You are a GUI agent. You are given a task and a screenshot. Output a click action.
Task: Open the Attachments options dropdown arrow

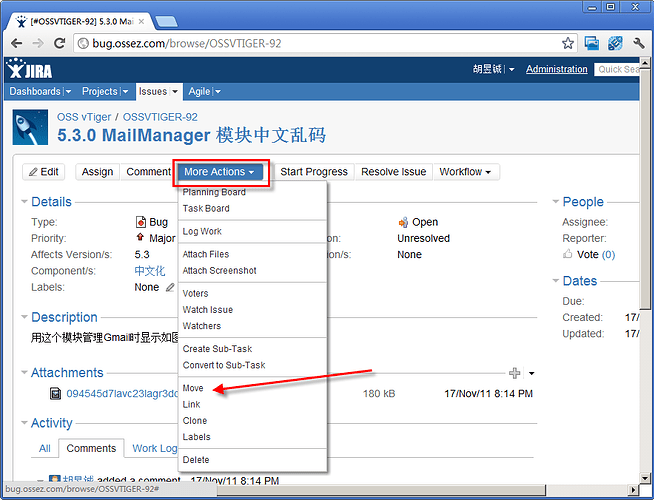[531, 373]
